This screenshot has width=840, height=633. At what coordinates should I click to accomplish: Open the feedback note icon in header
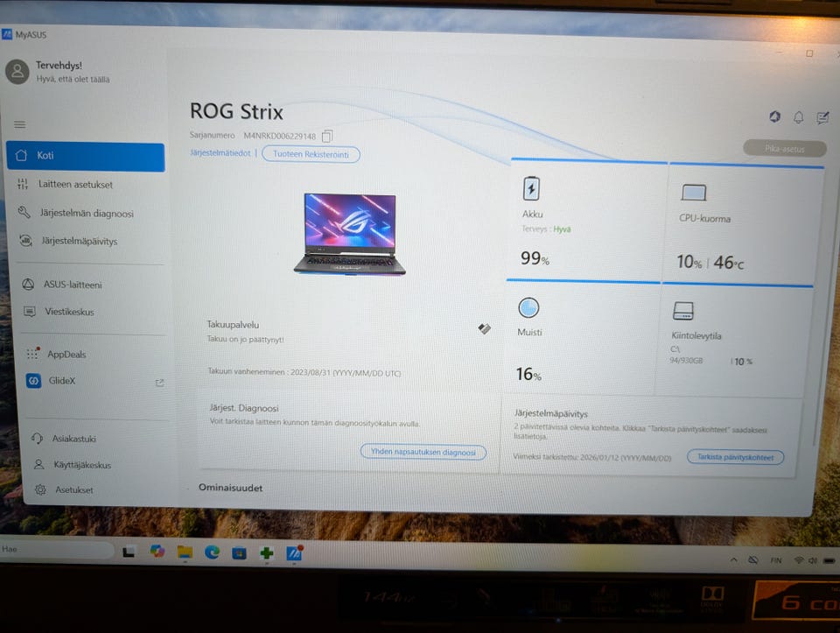click(x=822, y=117)
